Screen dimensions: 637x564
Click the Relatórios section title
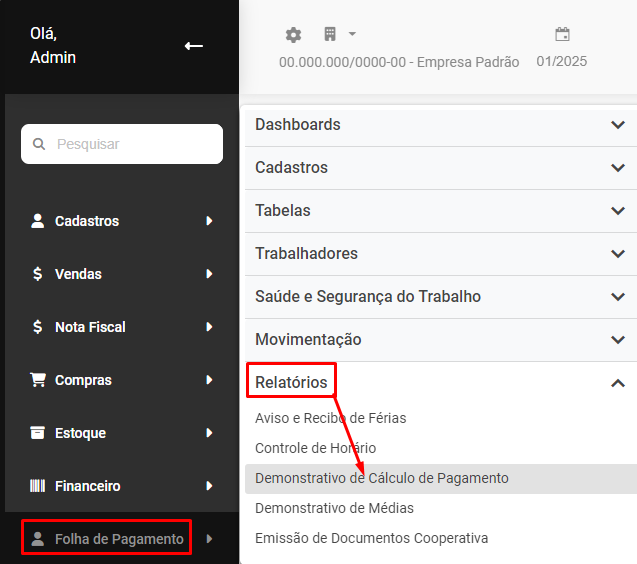tap(291, 382)
